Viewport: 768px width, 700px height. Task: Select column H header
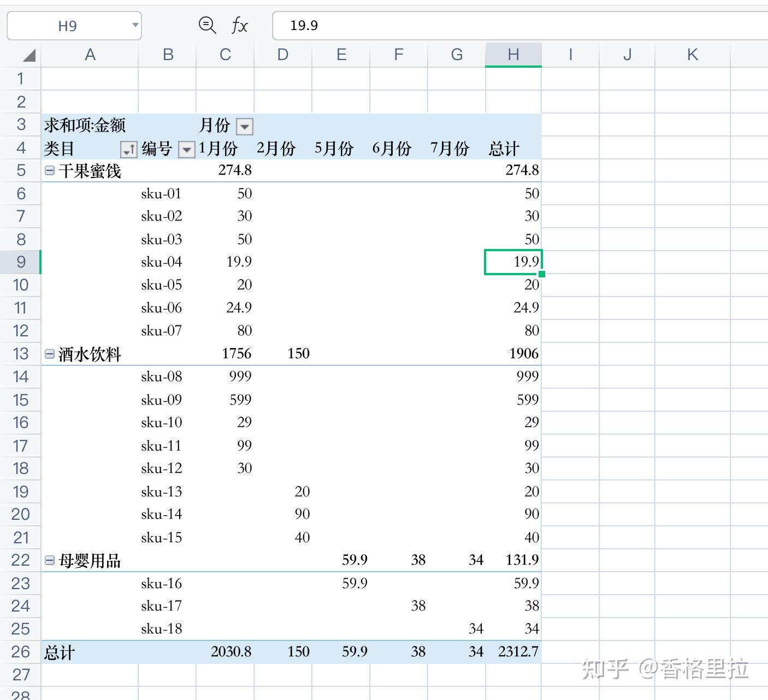coord(512,55)
